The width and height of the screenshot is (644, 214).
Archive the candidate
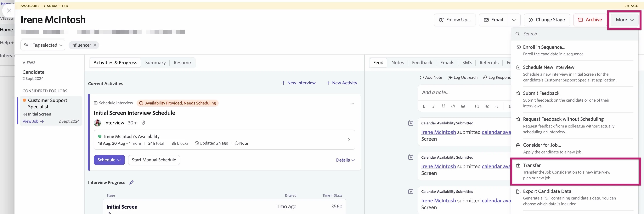pyautogui.click(x=590, y=20)
